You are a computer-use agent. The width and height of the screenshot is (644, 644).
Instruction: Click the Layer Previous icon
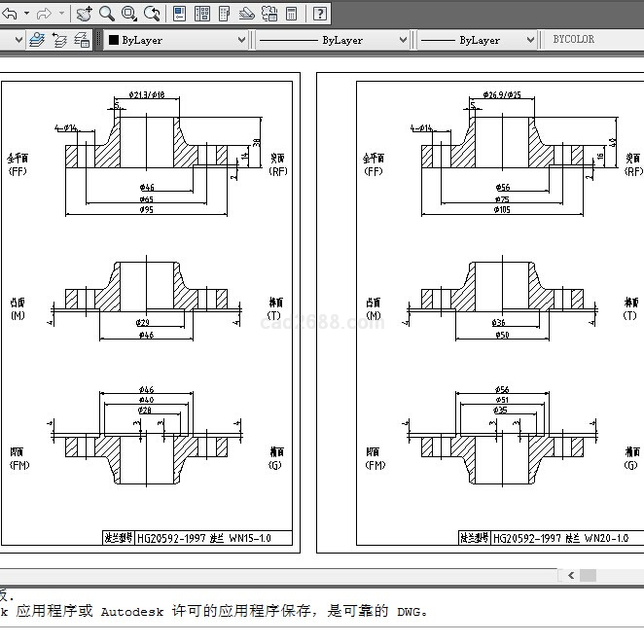click(x=59, y=40)
